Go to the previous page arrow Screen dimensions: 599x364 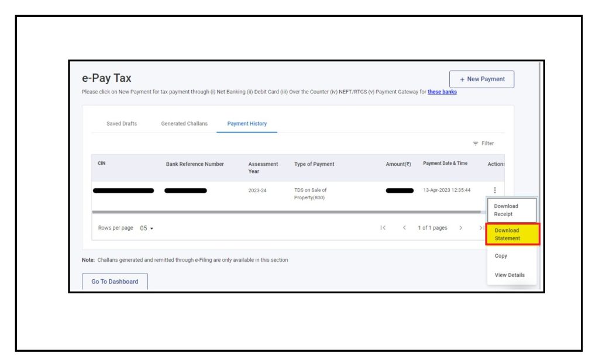(404, 228)
